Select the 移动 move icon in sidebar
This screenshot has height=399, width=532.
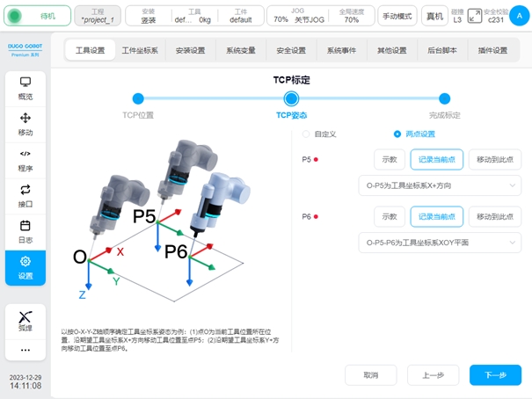[26, 123]
